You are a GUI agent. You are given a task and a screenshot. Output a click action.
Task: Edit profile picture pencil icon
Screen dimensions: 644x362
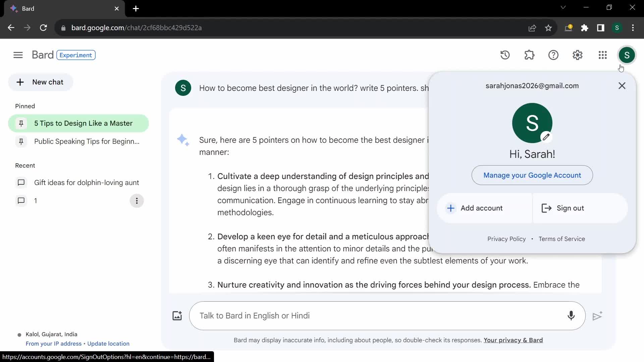(546, 137)
